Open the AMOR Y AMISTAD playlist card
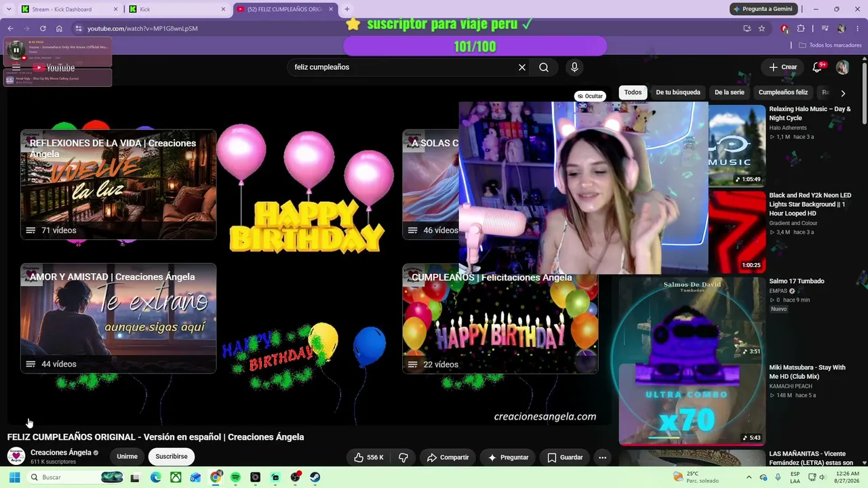This screenshot has height=488, width=868. [x=118, y=318]
